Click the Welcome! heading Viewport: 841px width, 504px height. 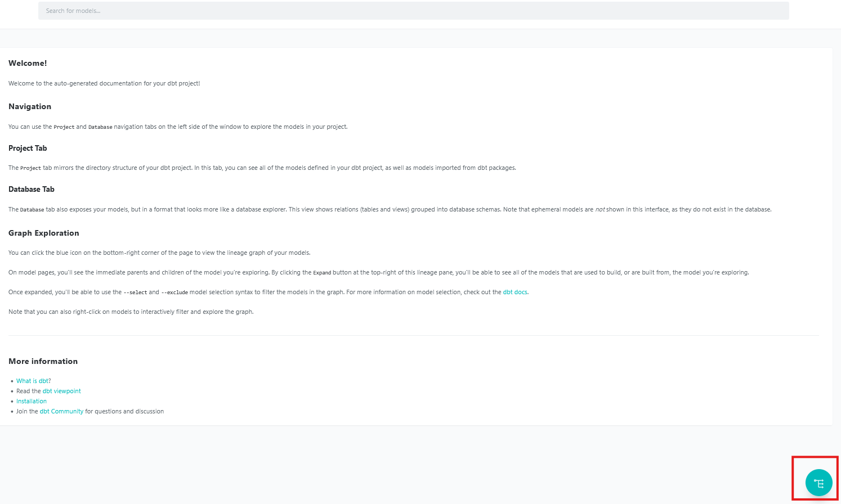(28, 63)
